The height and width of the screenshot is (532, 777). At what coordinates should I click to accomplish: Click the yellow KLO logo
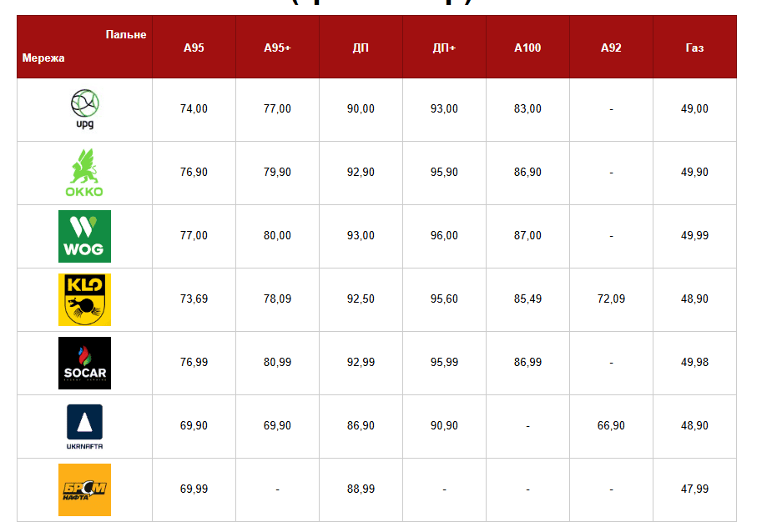pyautogui.click(x=84, y=299)
